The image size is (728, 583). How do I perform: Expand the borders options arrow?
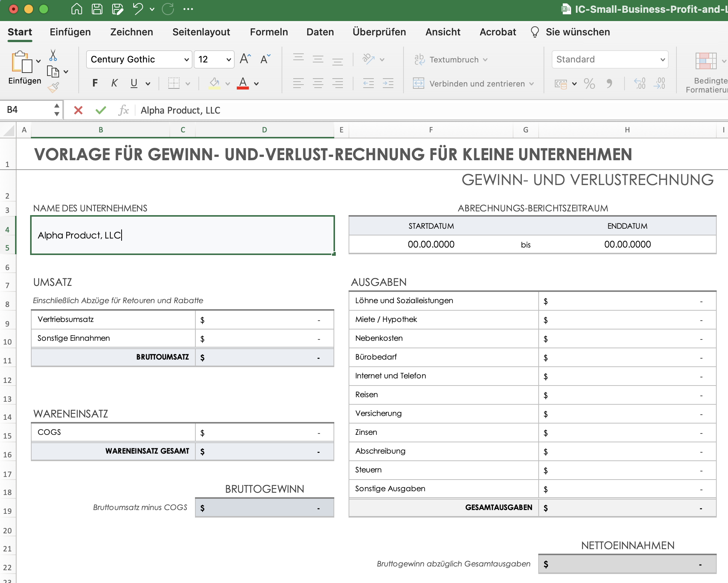click(x=188, y=84)
